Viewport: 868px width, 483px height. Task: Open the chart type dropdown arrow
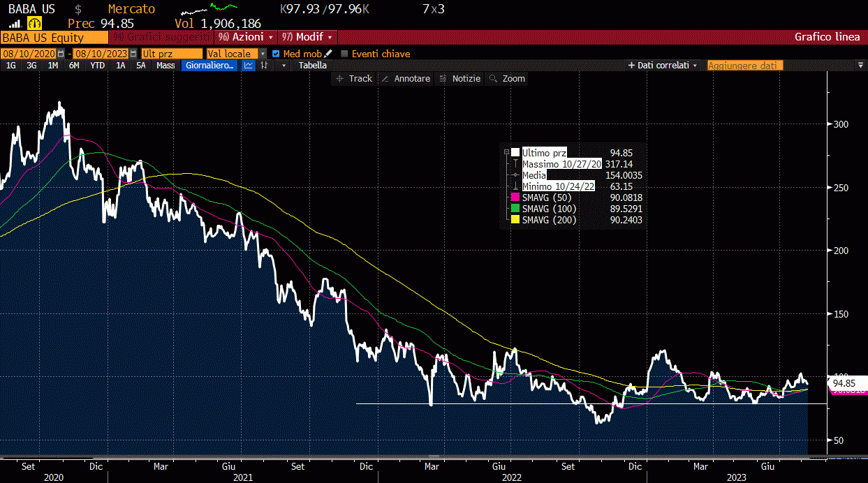click(x=284, y=66)
